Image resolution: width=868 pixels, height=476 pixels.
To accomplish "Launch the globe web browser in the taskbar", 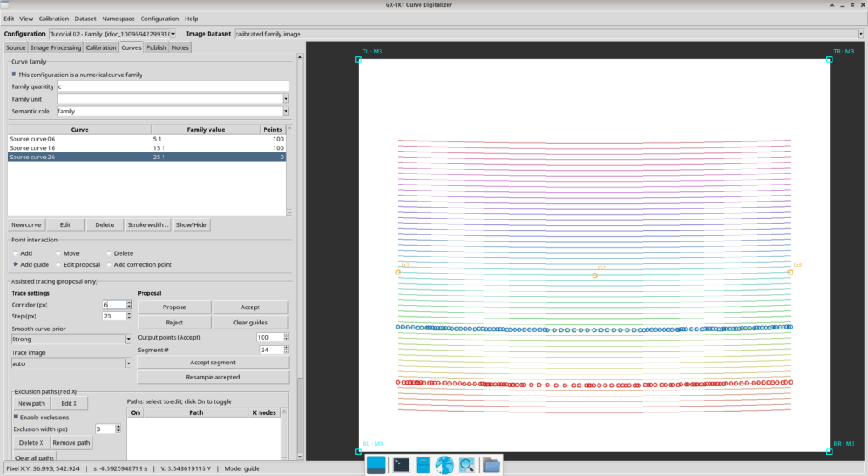I will coord(444,465).
